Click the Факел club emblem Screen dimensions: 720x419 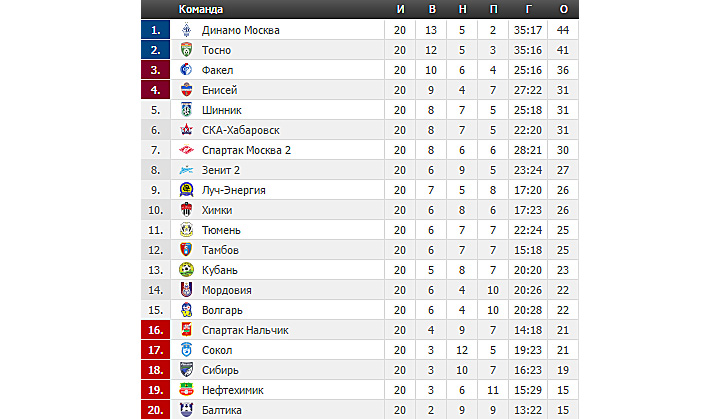pyautogui.click(x=186, y=70)
